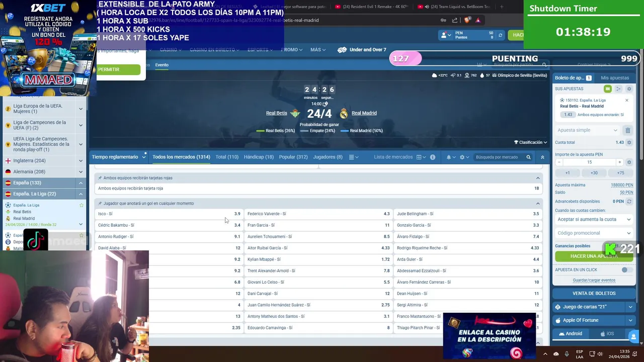This screenshot has width=644, height=362.
Task: Bet on Jude Bellingham - Sí at 3.5
Action: click(x=468, y=214)
